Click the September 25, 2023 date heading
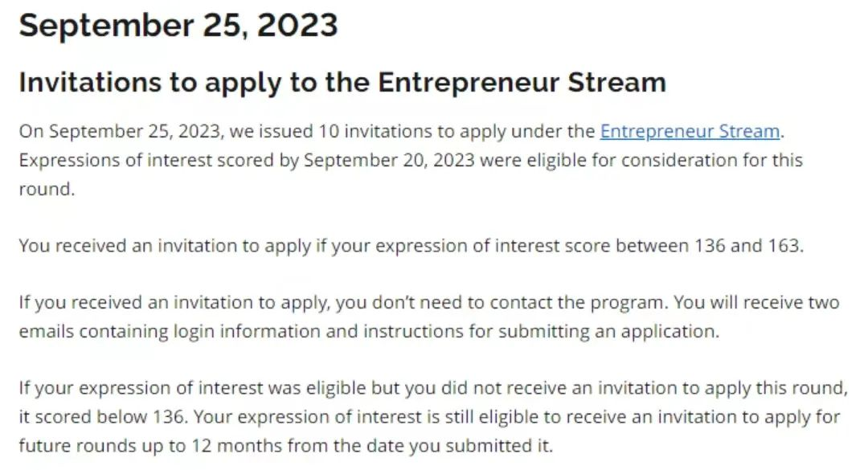The width and height of the screenshot is (868, 470). tap(178, 26)
